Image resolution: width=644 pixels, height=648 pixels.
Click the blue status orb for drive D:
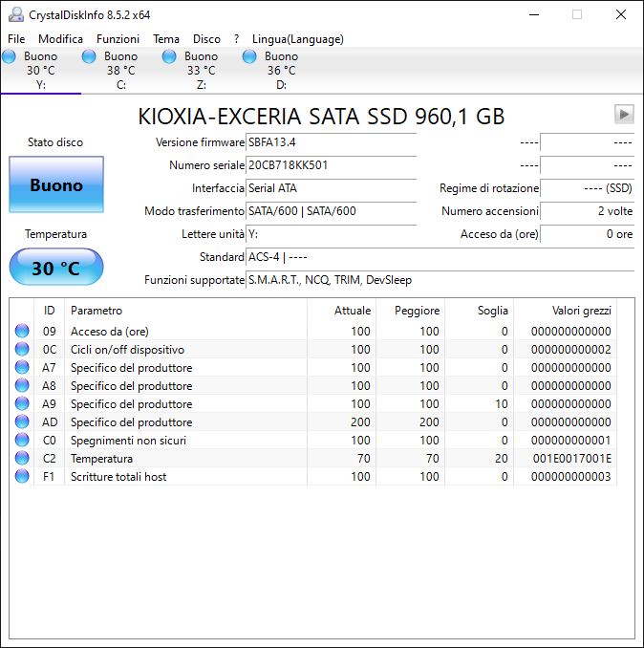point(249,56)
